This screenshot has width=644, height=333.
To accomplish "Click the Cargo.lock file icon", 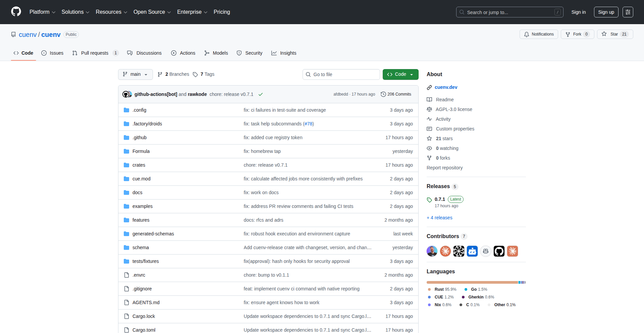I will coord(126,316).
